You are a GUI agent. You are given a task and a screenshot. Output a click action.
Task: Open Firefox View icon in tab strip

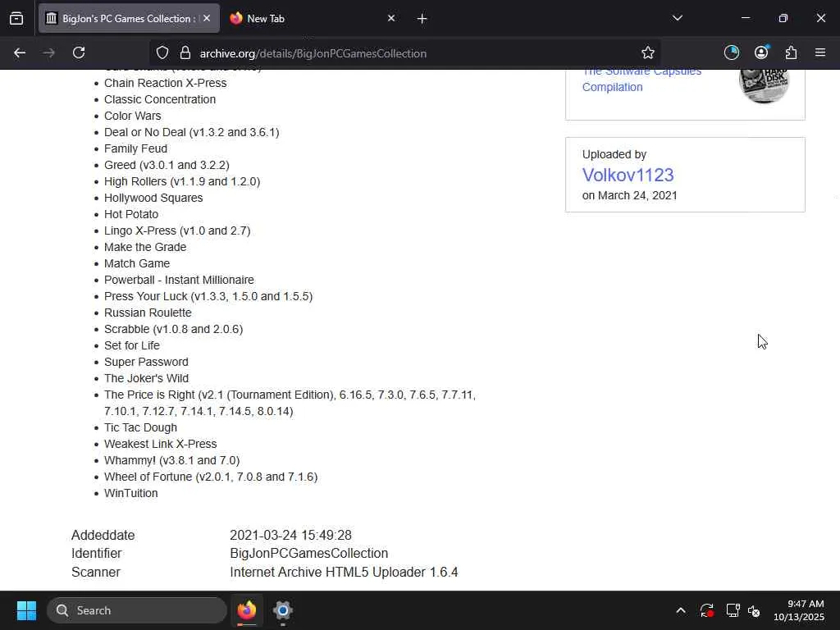(x=16, y=19)
